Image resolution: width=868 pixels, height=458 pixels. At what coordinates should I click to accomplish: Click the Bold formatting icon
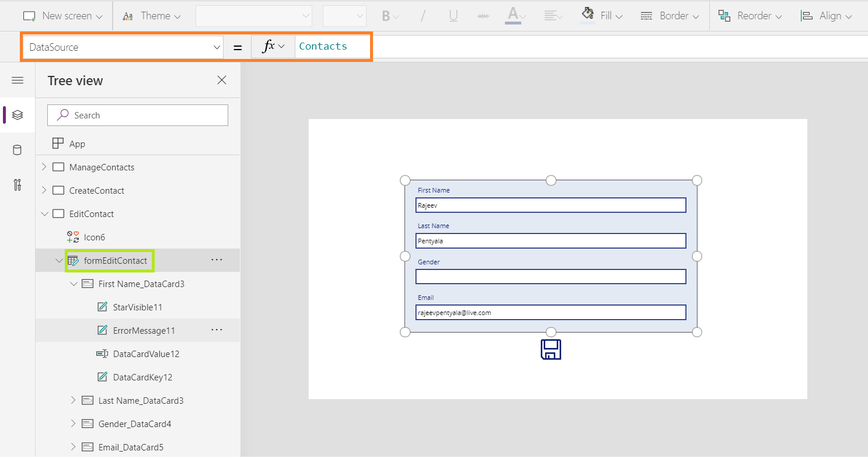coord(386,16)
